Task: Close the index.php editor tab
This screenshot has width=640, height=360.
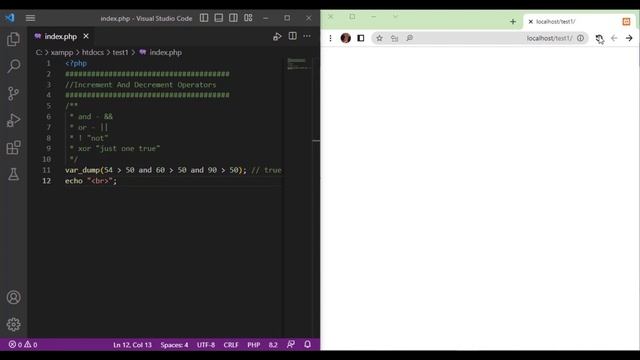Action: [86, 36]
